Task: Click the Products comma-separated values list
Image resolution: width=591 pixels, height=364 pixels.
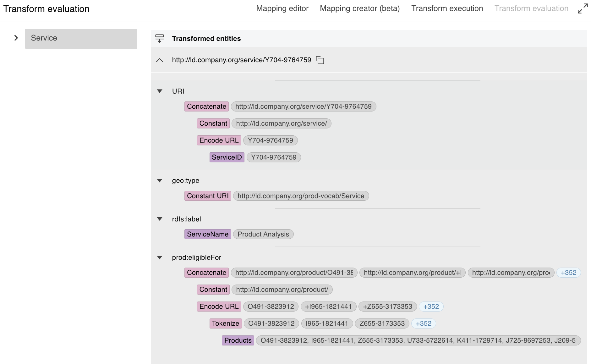Action: coord(418,340)
